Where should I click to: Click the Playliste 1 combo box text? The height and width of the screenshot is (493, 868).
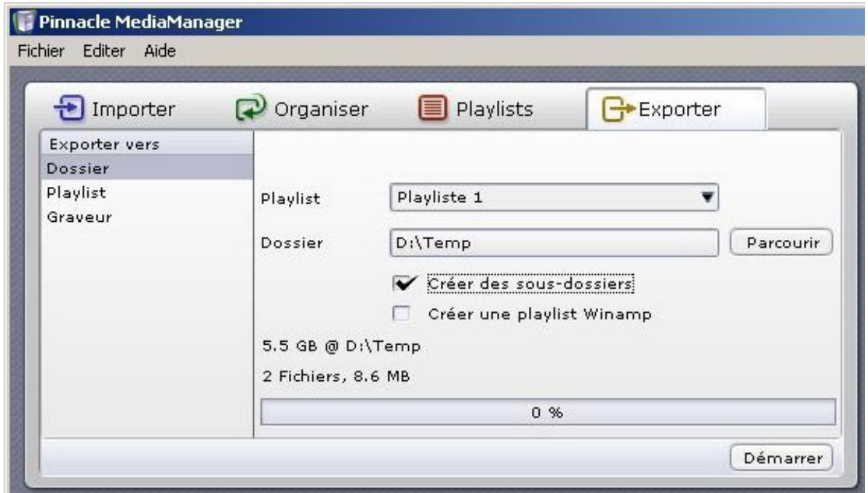pyautogui.click(x=440, y=198)
